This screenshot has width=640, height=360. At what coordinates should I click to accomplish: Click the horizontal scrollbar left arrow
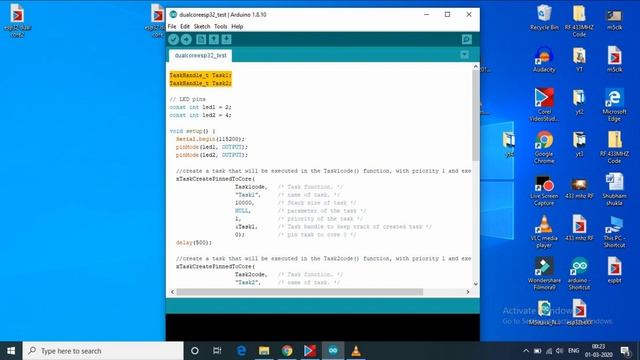pos(172,292)
